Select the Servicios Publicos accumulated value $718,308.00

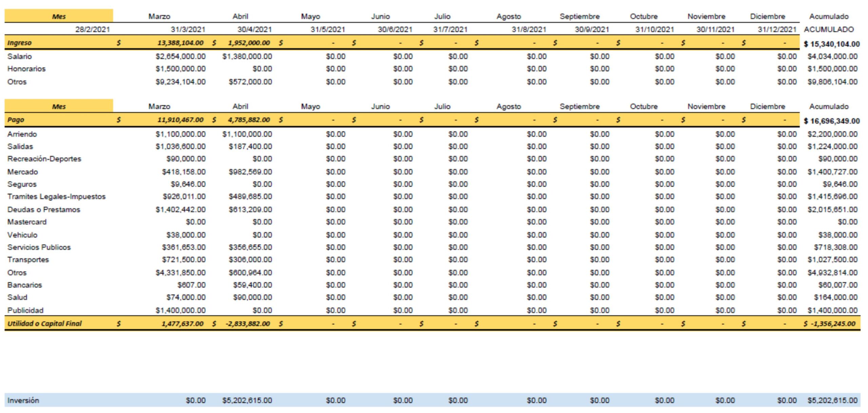click(835, 247)
